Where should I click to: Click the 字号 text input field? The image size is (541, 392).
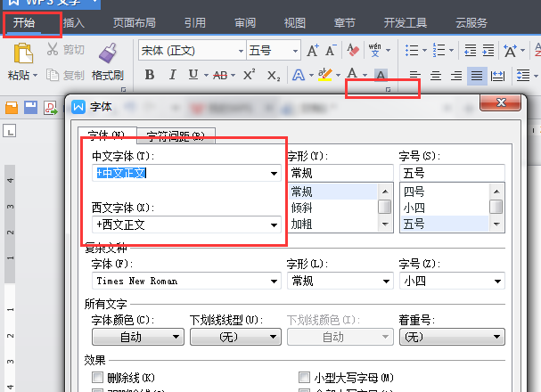point(452,173)
